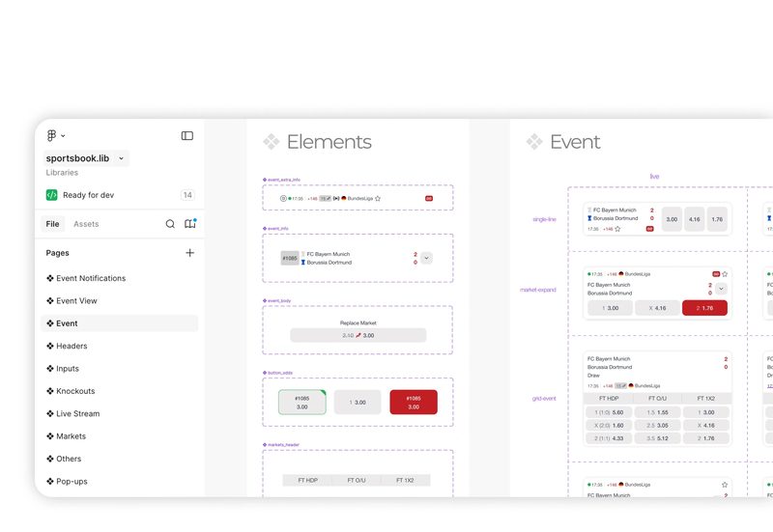The width and height of the screenshot is (773, 532).
Task: Click the star icon in single-line card
Action: (617, 229)
